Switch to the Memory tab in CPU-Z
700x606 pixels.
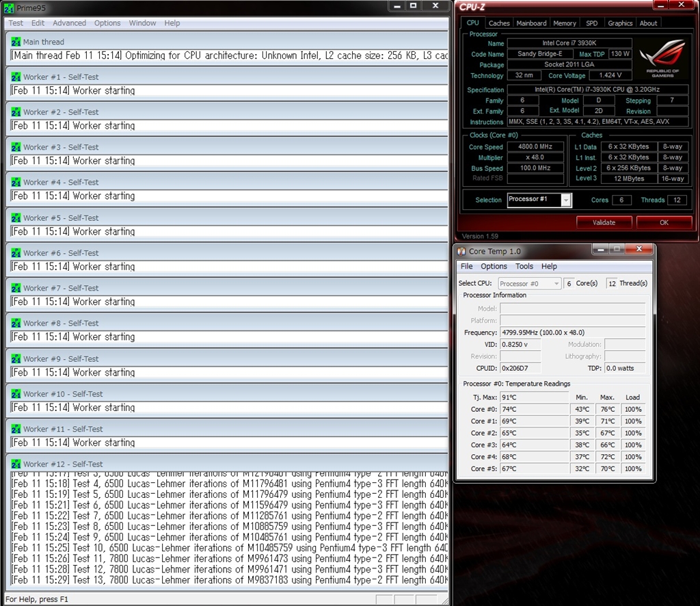[565, 23]
